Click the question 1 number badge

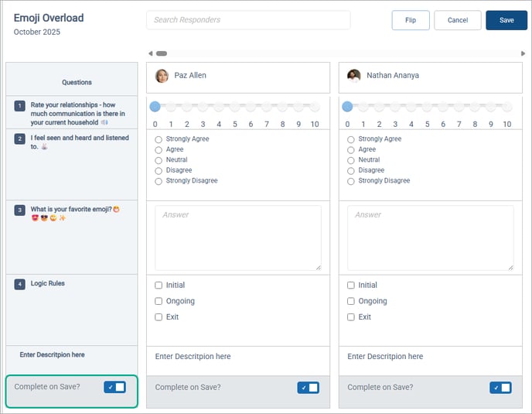click(x=19, y=107)
